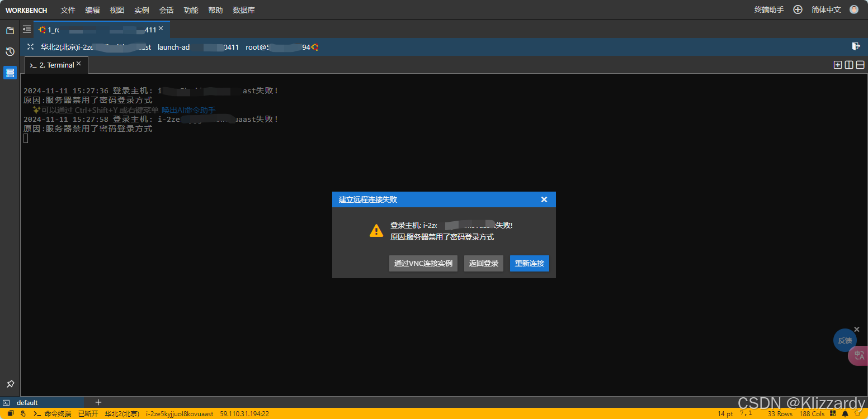Toggle fullscreen with the expand arrows icon
Viewport: 868px width, 419px height.
tap(30, 47)
